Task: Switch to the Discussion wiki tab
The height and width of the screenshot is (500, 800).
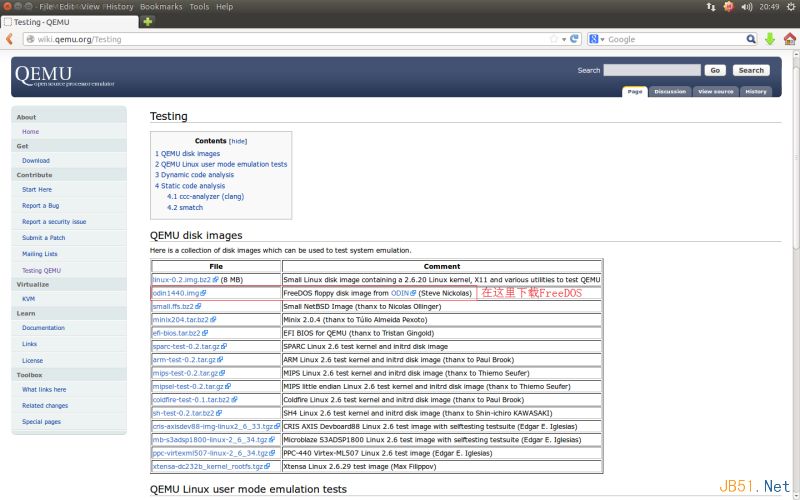Action: [x=670, y=91]
